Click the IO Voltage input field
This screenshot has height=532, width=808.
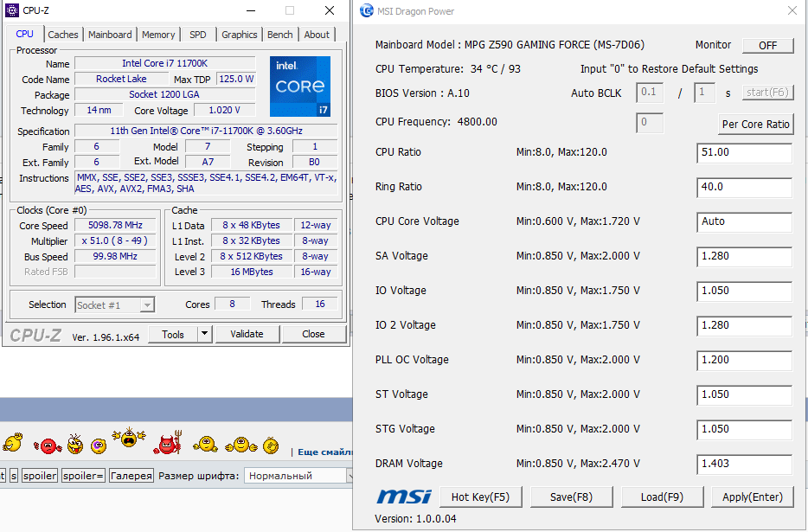(x=744, y=292)
